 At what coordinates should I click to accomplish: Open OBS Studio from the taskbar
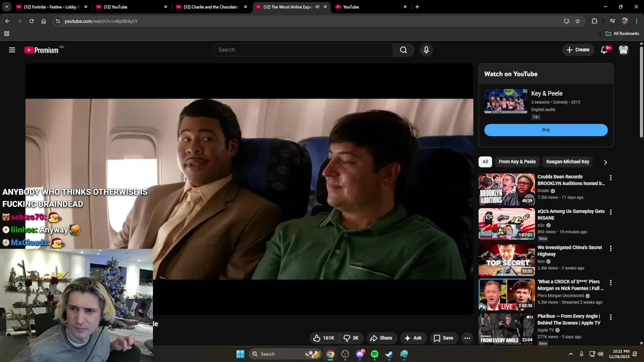coord(345,354)
